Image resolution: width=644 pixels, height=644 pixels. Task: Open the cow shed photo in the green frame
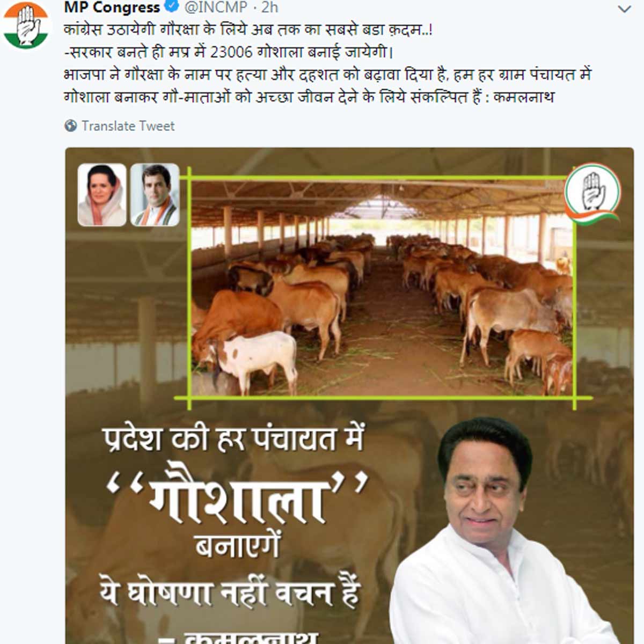(383, 289)
